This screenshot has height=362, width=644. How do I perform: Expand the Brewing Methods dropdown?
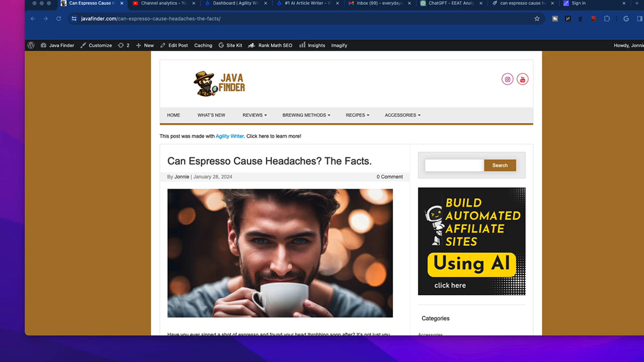(306, 115)
